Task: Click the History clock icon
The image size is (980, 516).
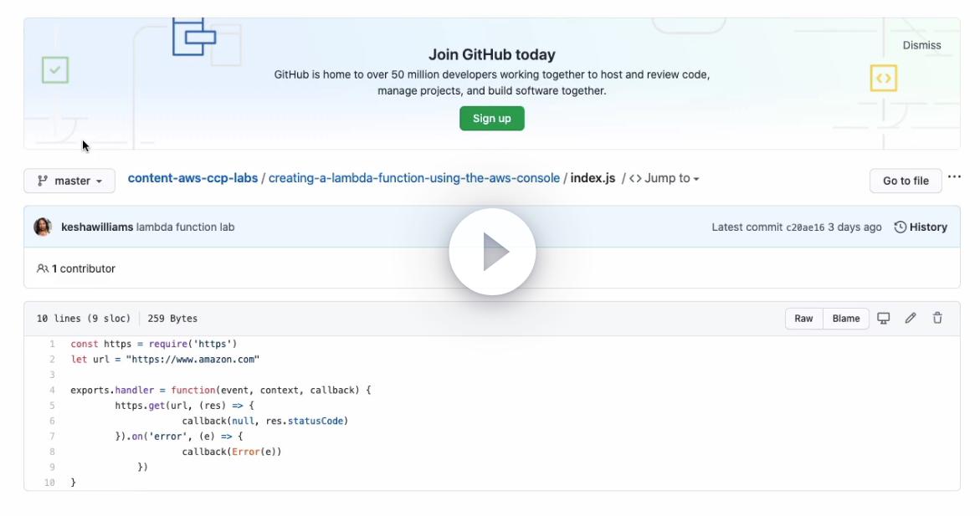Action: [900, 227]
